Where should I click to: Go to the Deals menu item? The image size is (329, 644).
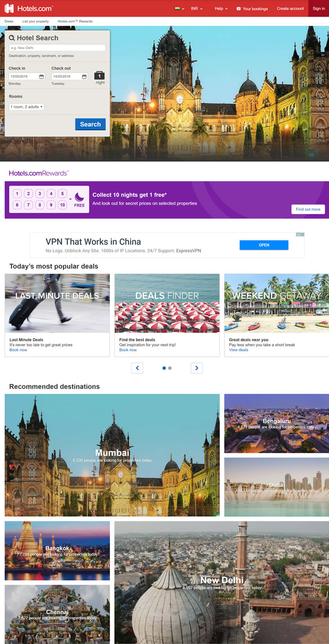point(9,22)
